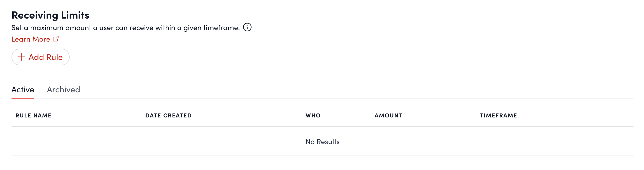Switch to the Archived tab
This screenshot has width=644, height=170.
tap(63, 90)
